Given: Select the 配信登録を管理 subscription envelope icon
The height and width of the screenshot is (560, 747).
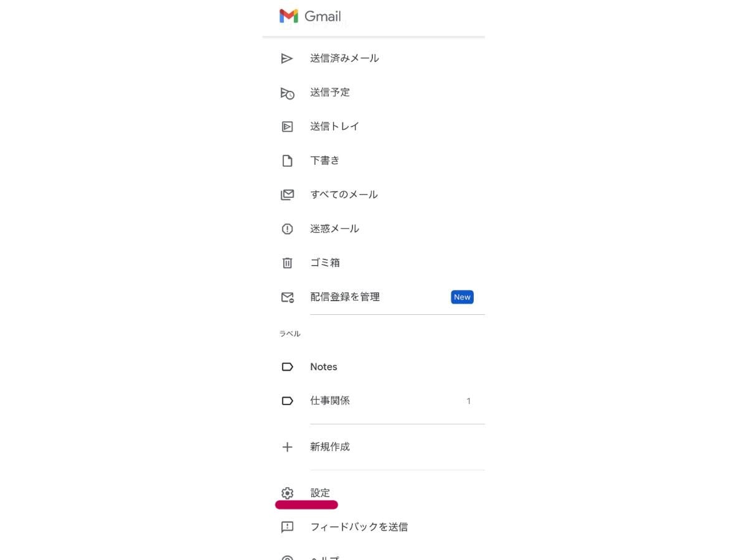Looking at the screenshot, I should [287, 297].
